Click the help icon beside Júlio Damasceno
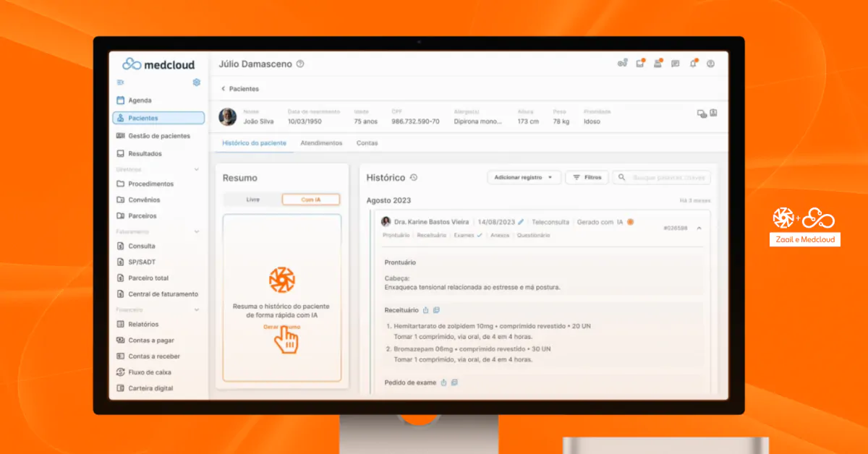The image size is (868, 454). [300, 64]
